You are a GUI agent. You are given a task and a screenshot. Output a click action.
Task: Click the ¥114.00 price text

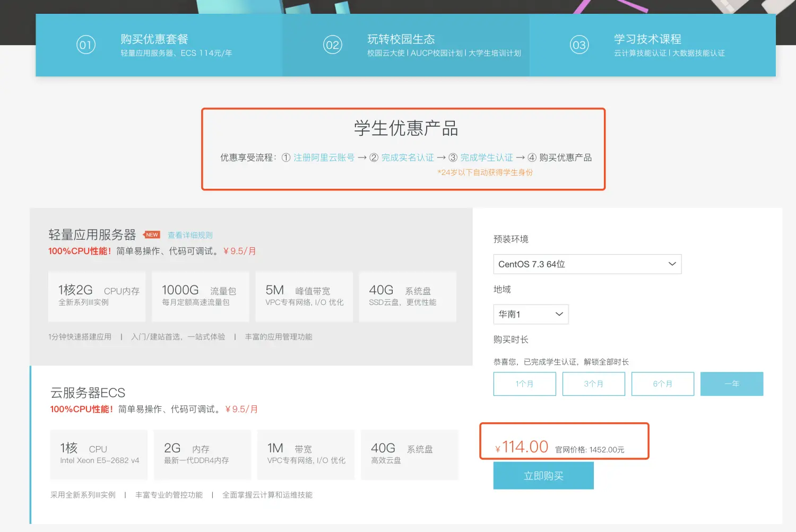tap(522, 447)
